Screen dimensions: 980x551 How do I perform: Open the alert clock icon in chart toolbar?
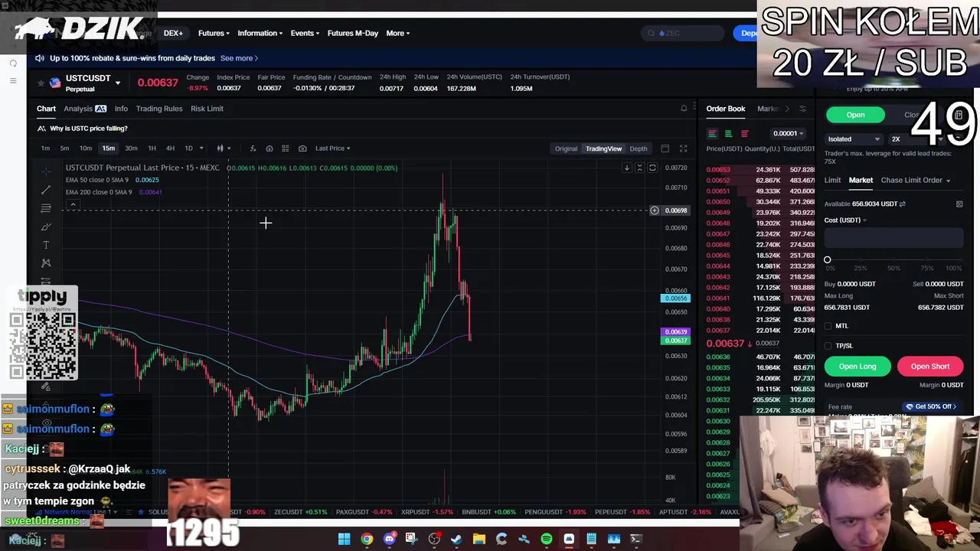[269, 148]
